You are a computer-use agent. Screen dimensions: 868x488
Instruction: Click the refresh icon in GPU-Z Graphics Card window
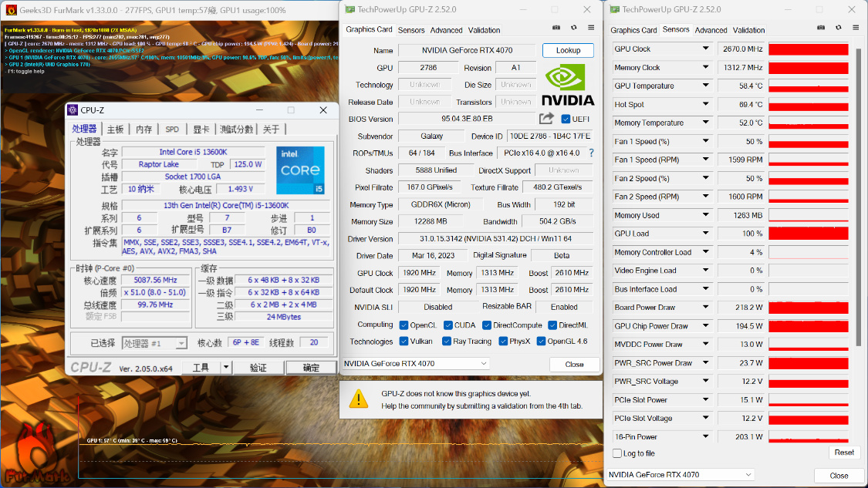click(x=573, y=28)
